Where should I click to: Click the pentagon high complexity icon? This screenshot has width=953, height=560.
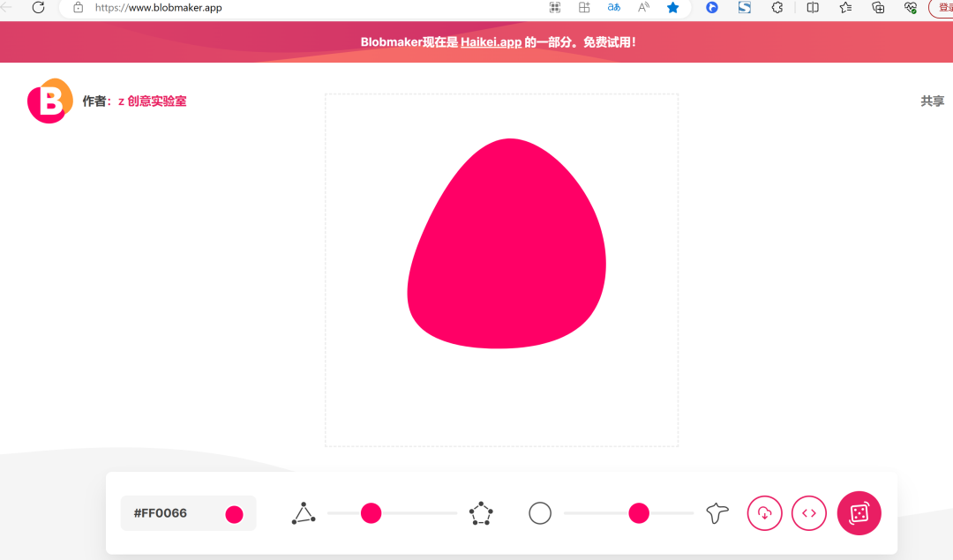point(481,513)
